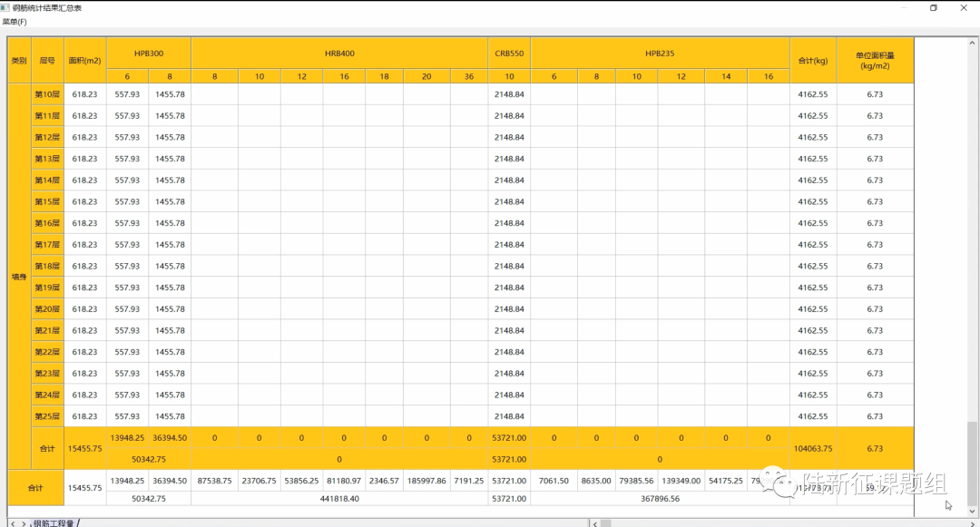980x527 pixels.
Task: Select the 87538.75 total cell
Action: click(214, 481)
